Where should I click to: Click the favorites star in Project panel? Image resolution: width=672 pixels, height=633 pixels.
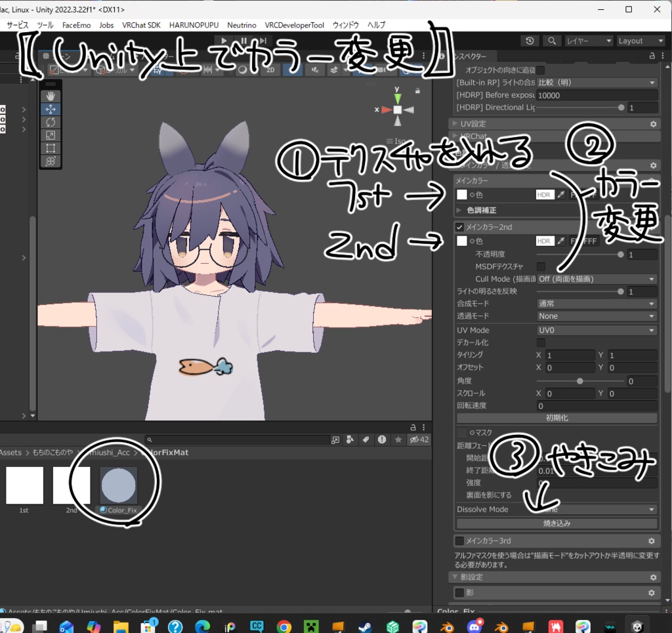tap(398, 439)
